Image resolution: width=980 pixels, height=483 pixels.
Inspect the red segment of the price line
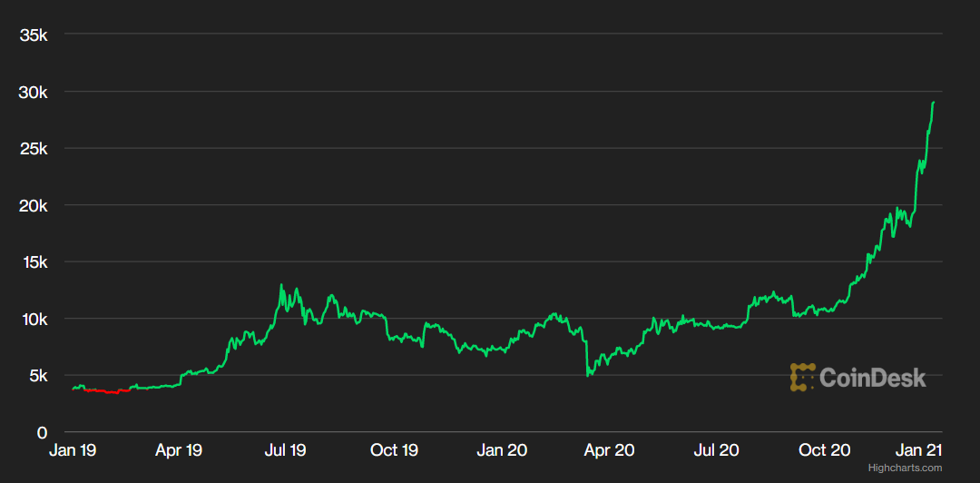106,391
